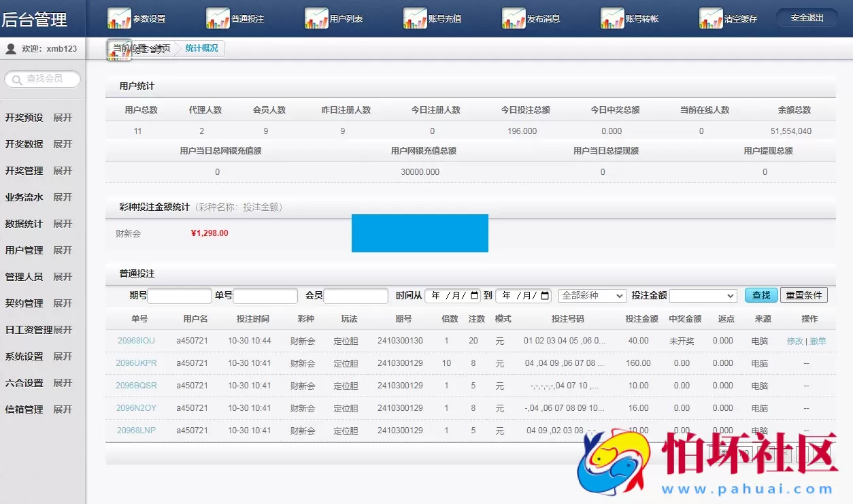Open 用户列表 from the top icon bar
853x504 pixels.
(316, 17)
